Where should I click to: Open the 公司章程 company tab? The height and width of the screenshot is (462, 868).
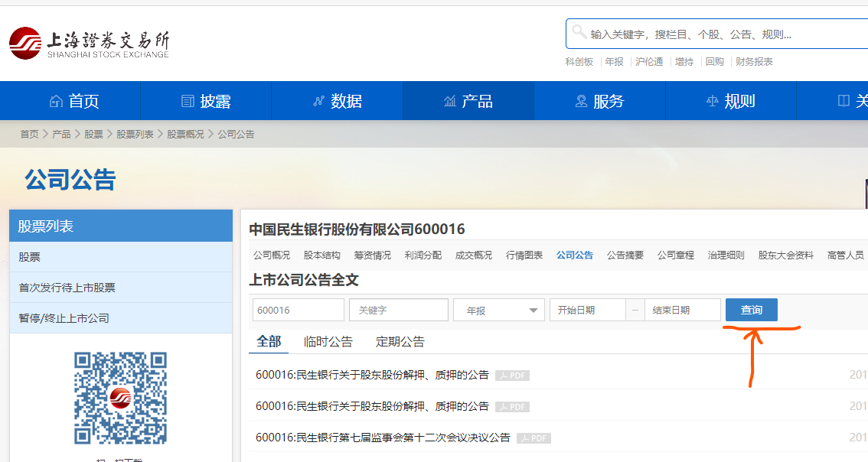pyautogui.click(x=675, y=255)
